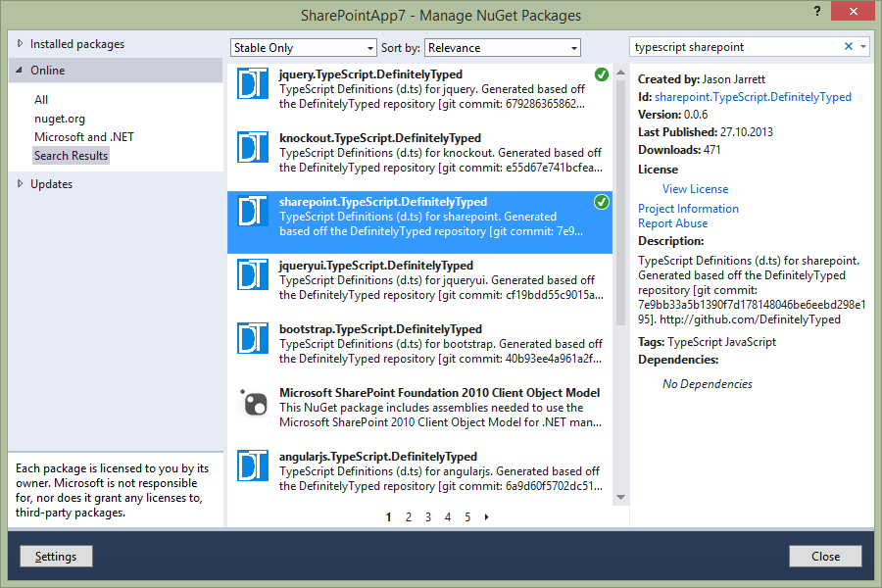Click the bootstrap.TypeScript.DefinitelyTyped DT icon
This screenshot has height=588, width=882.
[253, 339]
